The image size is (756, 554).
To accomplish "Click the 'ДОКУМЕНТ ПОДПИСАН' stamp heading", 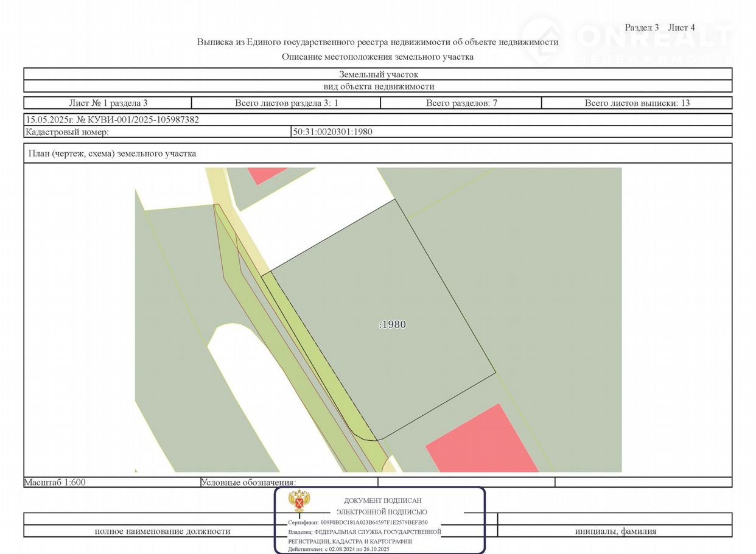I will click(382, 500).
